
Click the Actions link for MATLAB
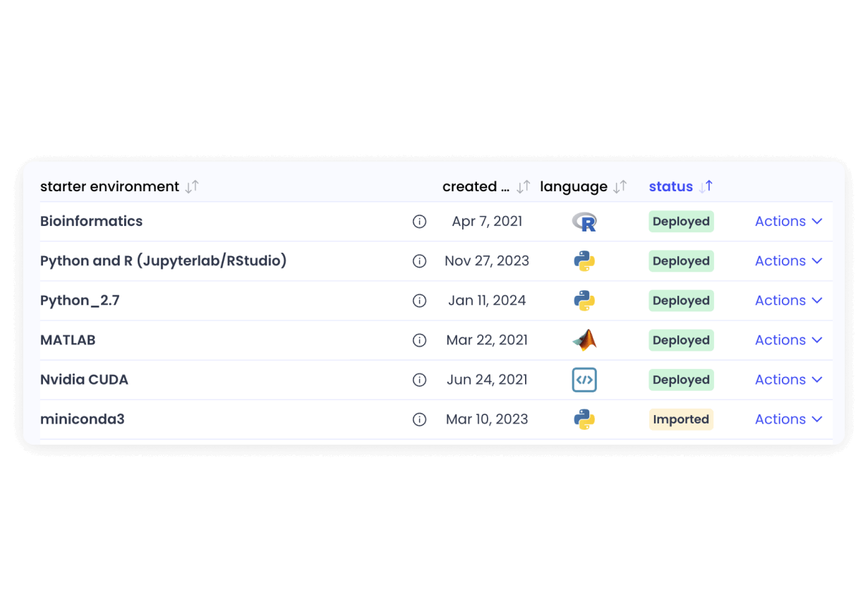(788, 339)
